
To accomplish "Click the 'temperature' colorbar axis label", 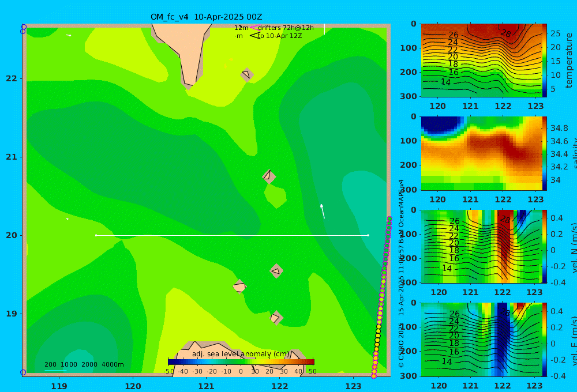I will 569,61.
